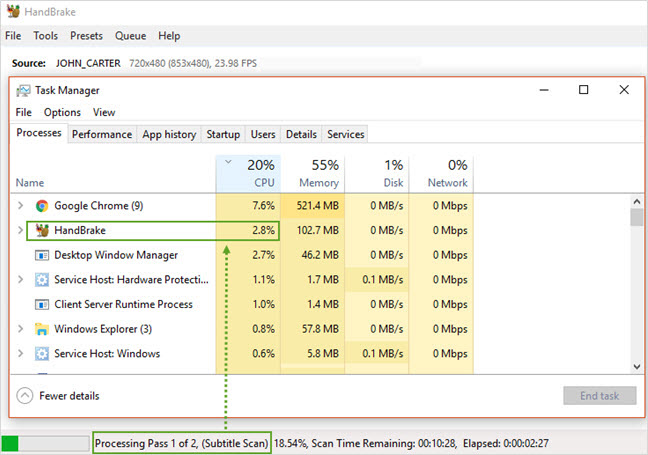Click the Desktop Window Manager process icon
The width and height of the screenshot is (648, 455).
(42, 255)
